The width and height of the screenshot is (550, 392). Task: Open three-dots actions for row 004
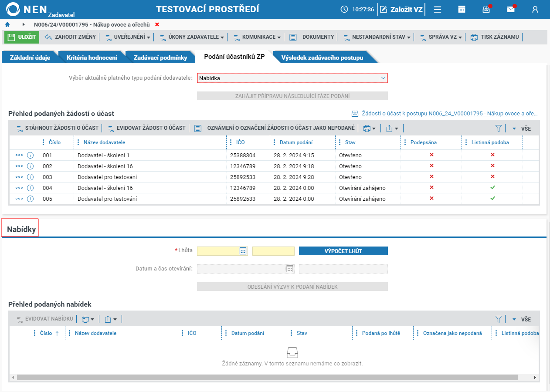(x=19, y=188)
